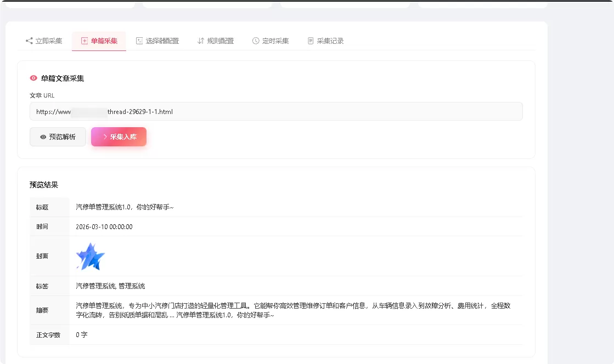Click the document icon beside 采集记录
The image size is (614, 364).
[310, 40]
